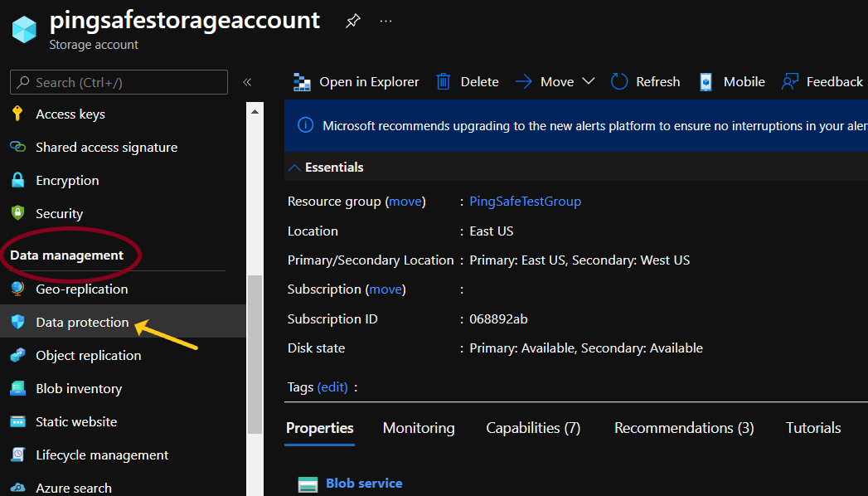Image resolution: width=868 pixels, height=496 pixels.
Task: Open the more options ellipsis menu
Action: [386, 22]
